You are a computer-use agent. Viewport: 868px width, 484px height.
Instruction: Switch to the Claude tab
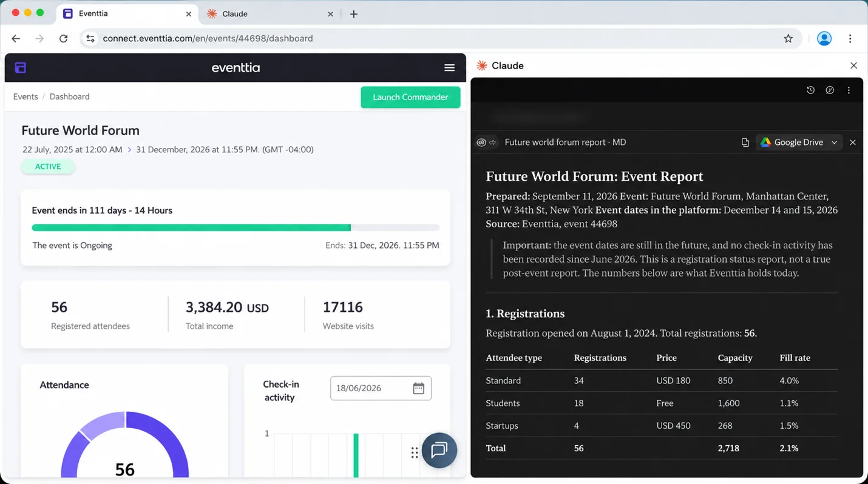270,13
